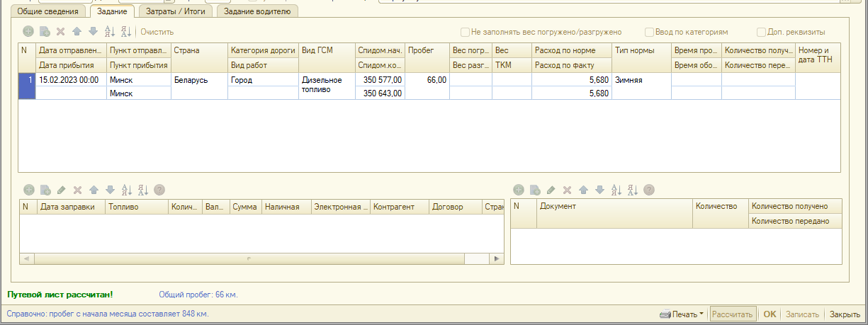Go to the 'Общие сведения' tab

[x=45, y=11]
